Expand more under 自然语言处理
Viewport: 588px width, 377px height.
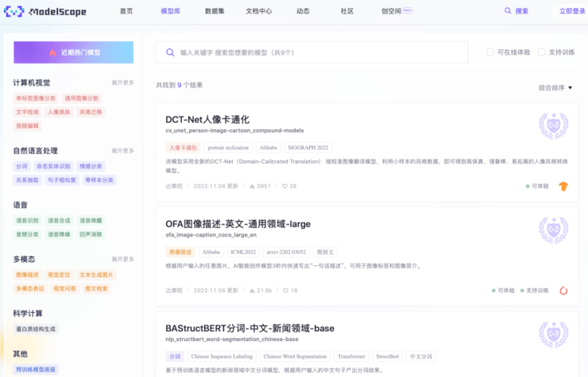click(x=122, y=151)
